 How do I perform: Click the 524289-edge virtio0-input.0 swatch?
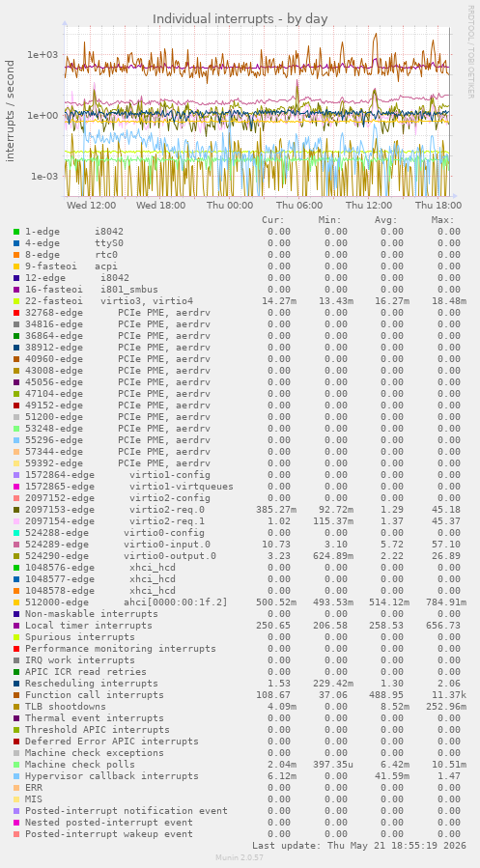click(16, 545)
